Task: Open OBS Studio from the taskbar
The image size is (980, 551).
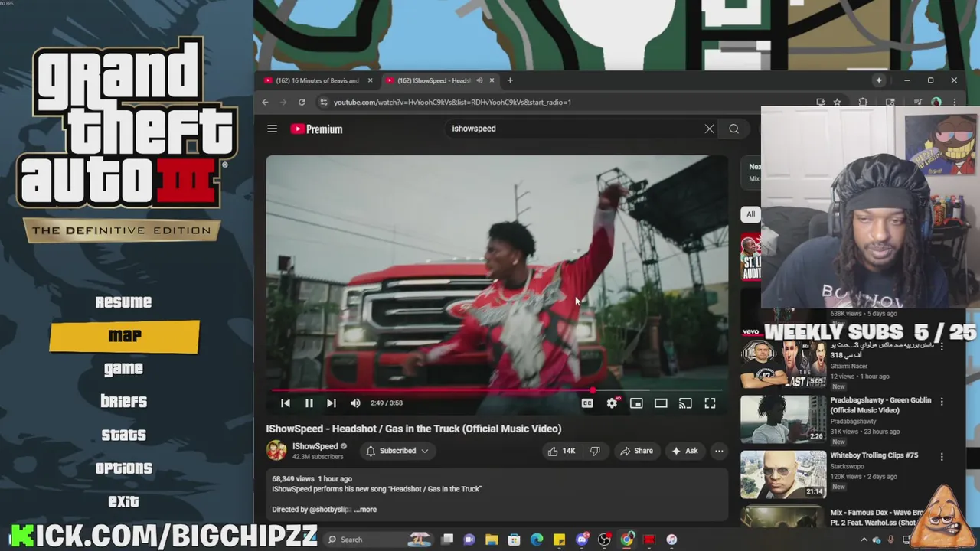Action: pyautogui.click(x=604, y=540)
